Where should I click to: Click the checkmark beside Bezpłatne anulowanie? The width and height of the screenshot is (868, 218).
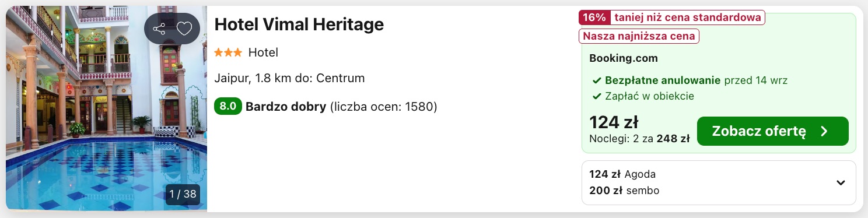(597, 80)
